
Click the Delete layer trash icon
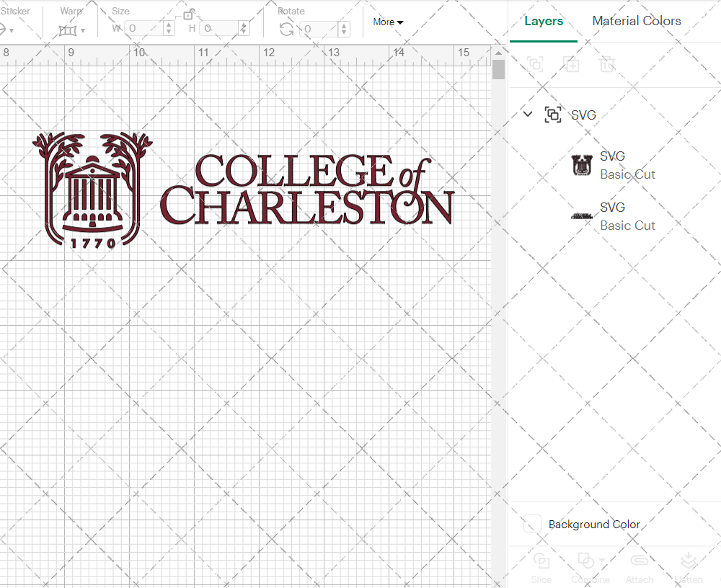(x=607, y=64)
